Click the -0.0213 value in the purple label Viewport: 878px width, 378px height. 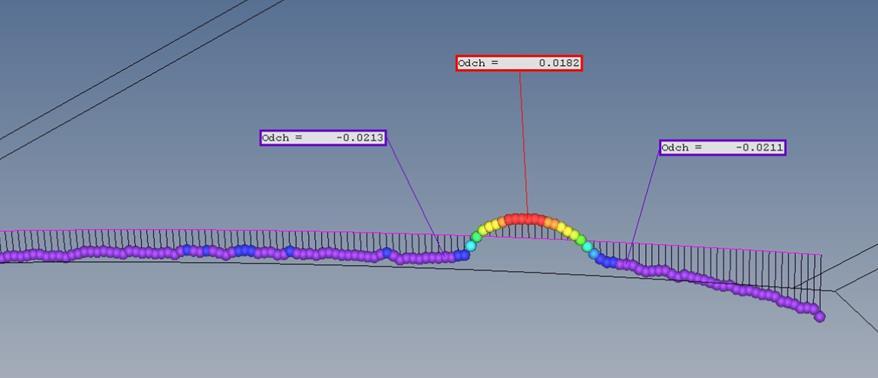point(360,138)
